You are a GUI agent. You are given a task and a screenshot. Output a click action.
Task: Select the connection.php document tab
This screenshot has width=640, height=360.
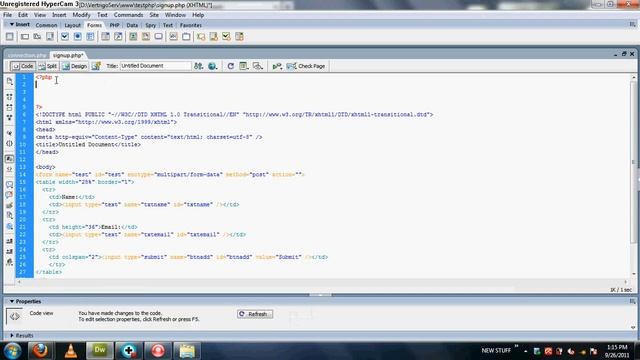point(27,55)
